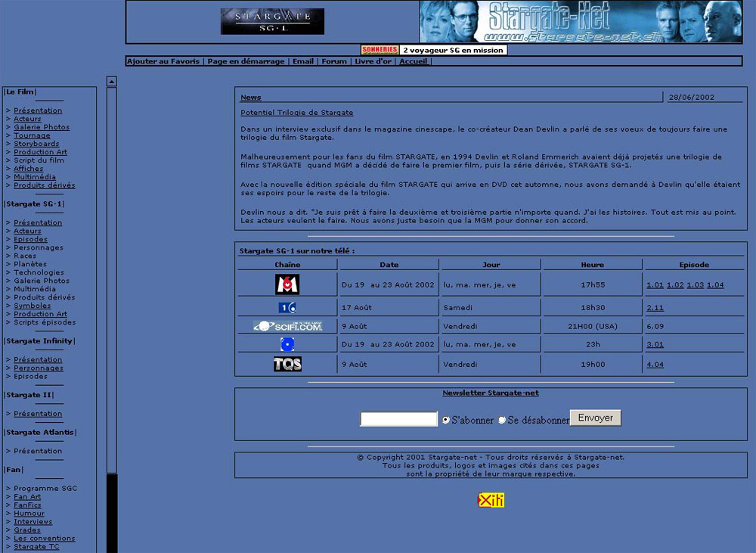Open the FanFics link
756x553 pixels.
click(x=27, y=505)
